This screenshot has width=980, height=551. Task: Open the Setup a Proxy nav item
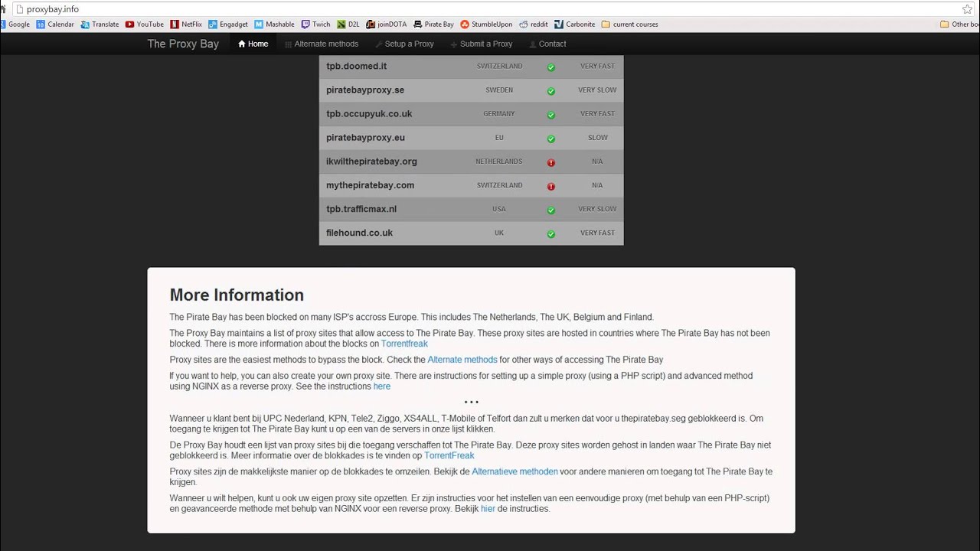404,44
